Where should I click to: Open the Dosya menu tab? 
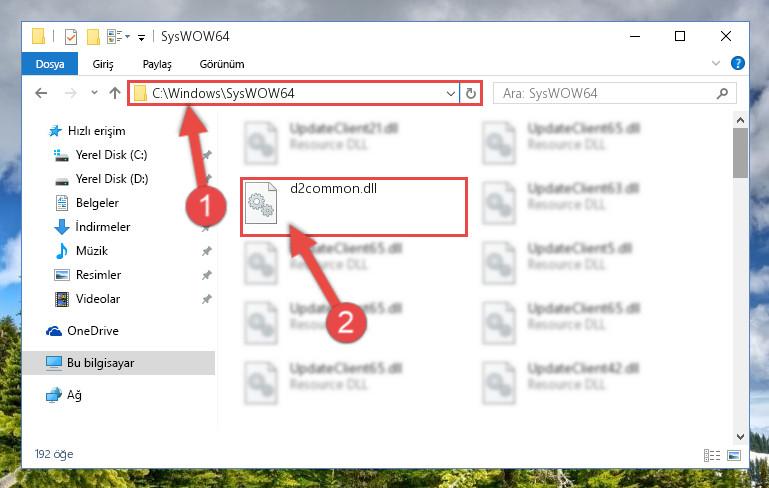coord(50,64)
